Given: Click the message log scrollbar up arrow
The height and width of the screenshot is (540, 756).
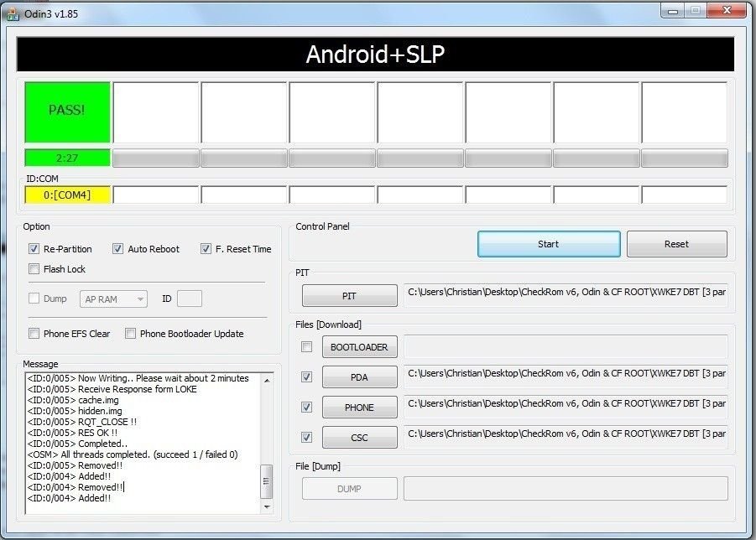Looking at the screenshot, I should coord(267,380).
